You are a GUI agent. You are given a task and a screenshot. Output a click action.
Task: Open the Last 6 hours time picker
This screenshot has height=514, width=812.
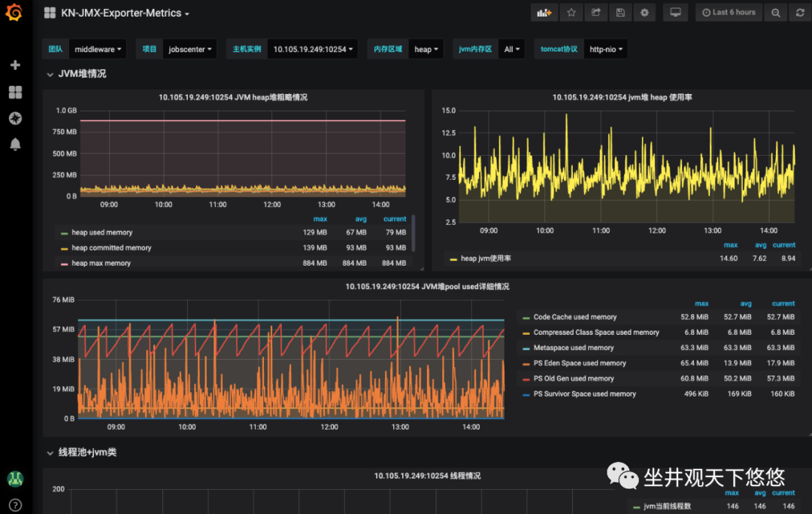pyautogui.click(x=729, y=13)
